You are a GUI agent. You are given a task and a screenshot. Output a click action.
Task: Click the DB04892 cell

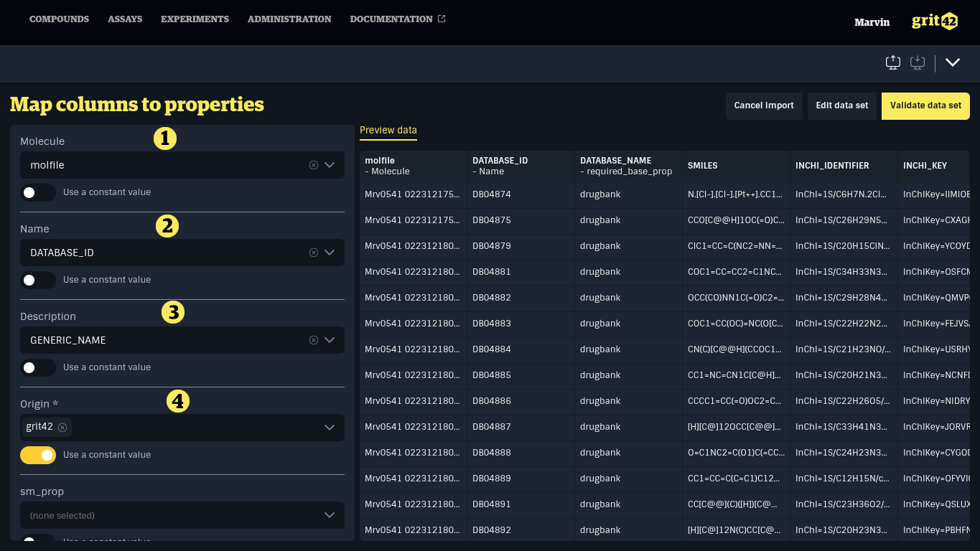point(521,530)
